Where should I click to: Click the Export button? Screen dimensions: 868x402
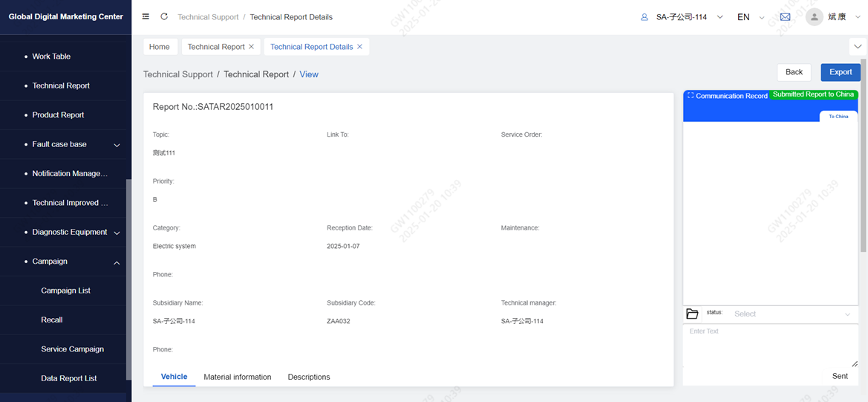841,72
